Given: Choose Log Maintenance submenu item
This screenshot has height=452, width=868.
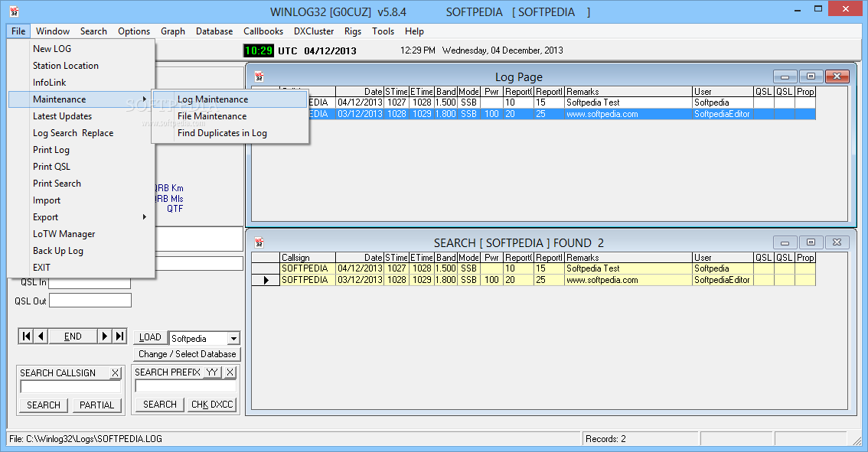Looking at the screenshot, I should (x=230, y=99).
